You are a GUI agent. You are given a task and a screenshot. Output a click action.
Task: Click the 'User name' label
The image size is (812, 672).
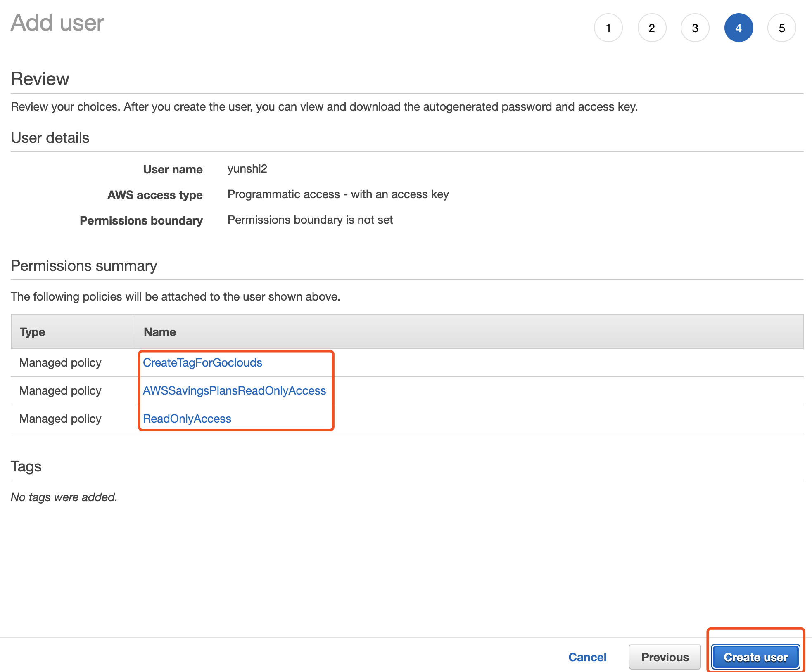tap(173, 169)
